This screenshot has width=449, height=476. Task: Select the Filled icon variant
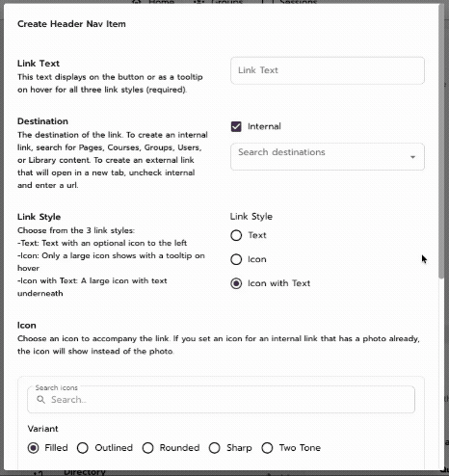click(x=34, y=448)
